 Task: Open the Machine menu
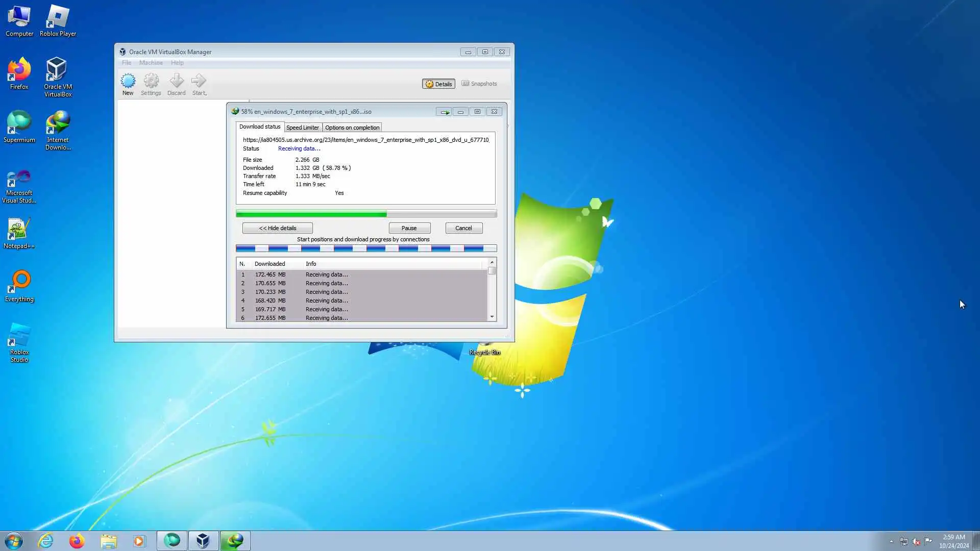[x=151, y=63]
